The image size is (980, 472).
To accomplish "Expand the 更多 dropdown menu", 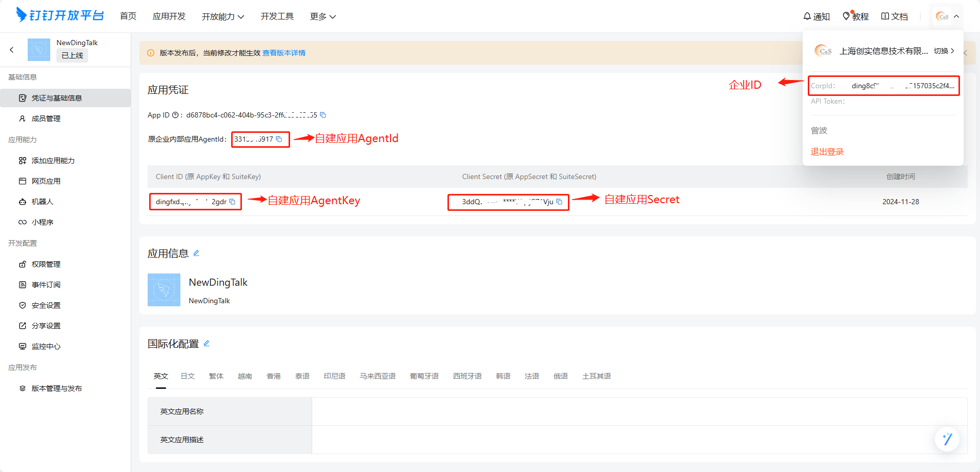I will tap(322, 16).
